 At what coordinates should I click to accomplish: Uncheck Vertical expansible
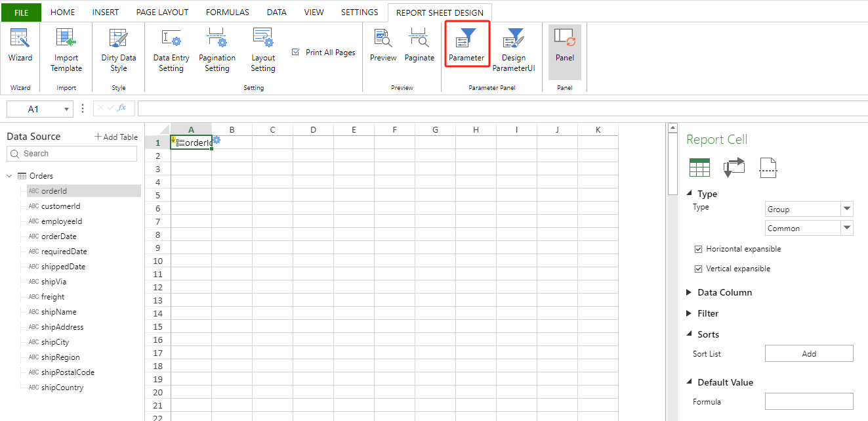pos(699,268)
